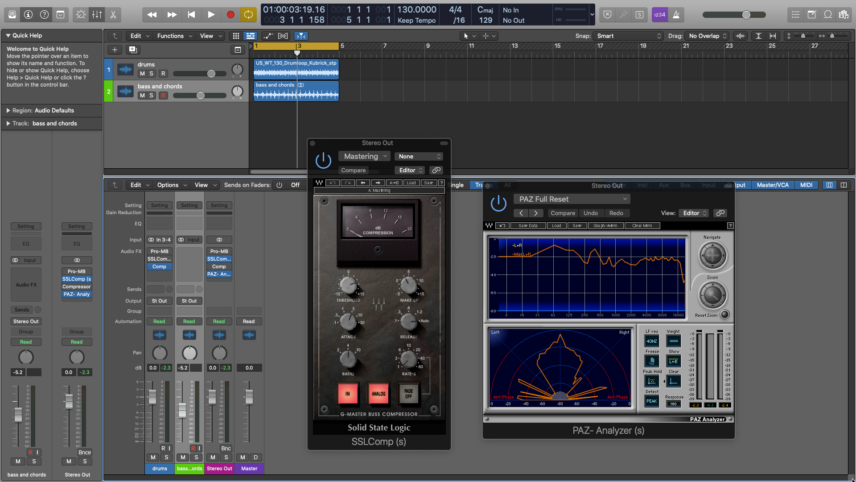The height and width of the screenshot is (482, 856).
Task: Toggle the red ANALOG button on SSL compressor
Action: [x=378, y=394]
